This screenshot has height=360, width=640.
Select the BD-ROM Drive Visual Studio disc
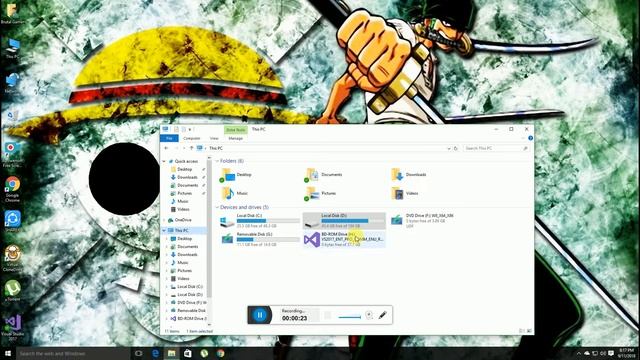pos(344,239)
